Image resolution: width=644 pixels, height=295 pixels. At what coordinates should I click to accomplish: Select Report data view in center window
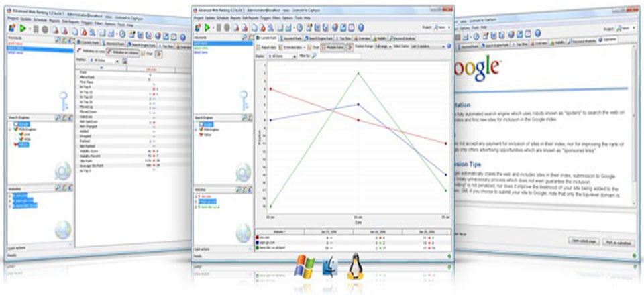tap(266, 47)
